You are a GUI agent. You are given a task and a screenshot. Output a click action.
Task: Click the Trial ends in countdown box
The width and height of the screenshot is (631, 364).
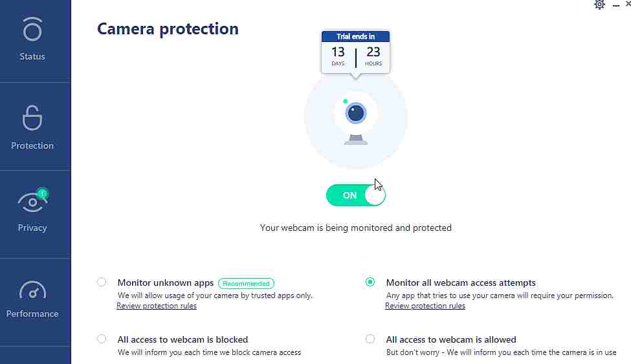356,52
